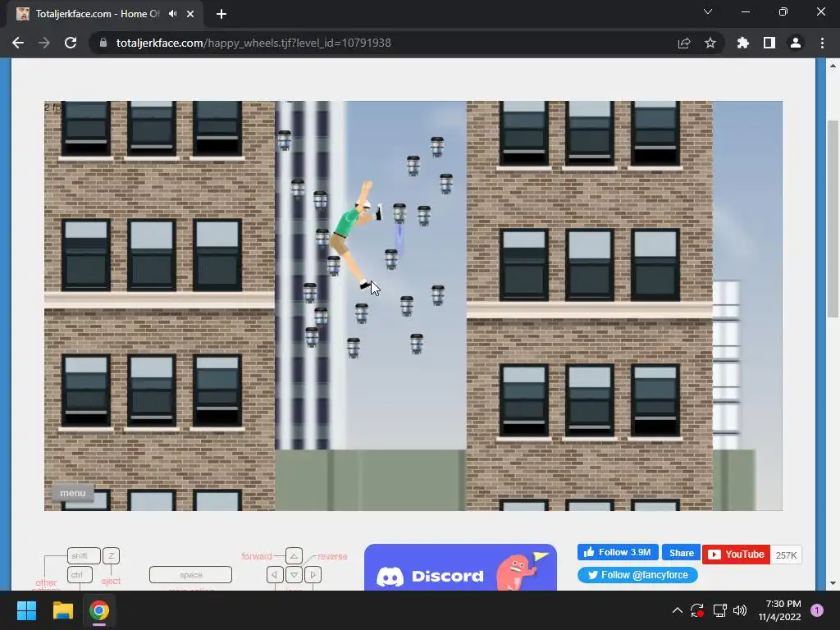The image size is (840, 630).
Task: Close the Totaljerkface.com tab
Action: pos(190,14)
